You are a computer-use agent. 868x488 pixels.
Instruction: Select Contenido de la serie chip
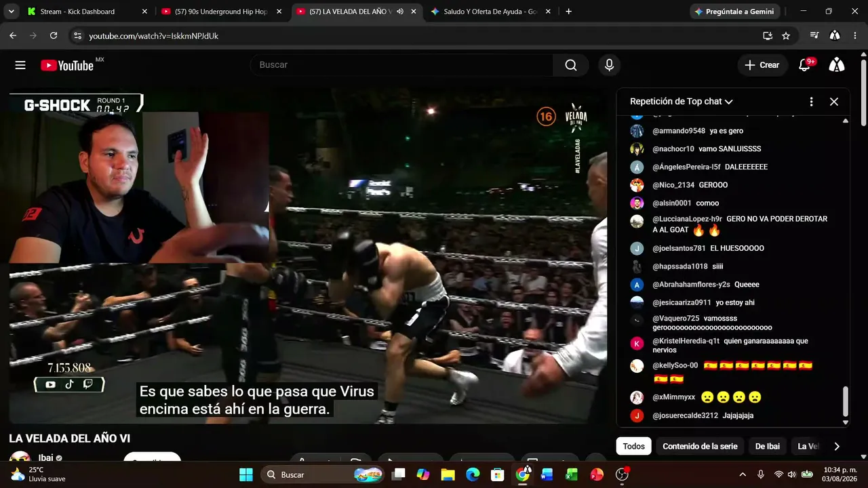click(700, 446)
